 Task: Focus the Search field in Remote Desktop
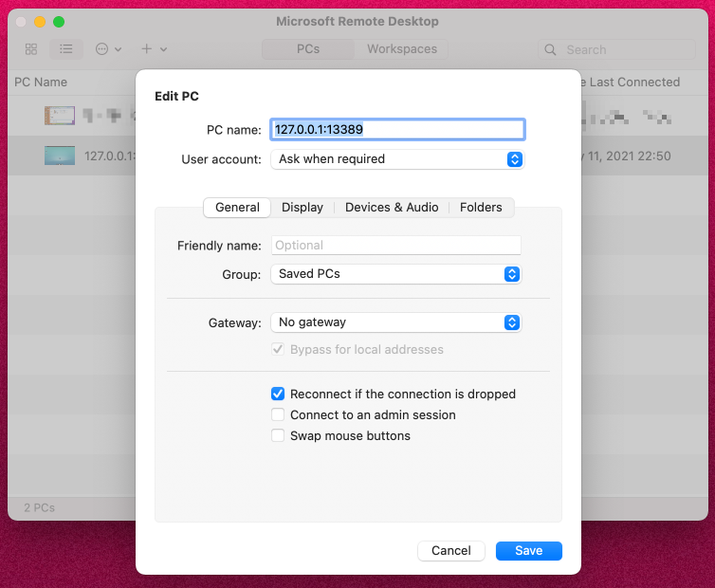point(616,49)
